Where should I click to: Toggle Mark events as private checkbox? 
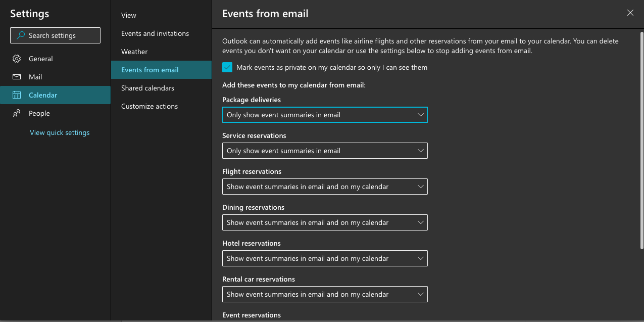coord(227,67)
